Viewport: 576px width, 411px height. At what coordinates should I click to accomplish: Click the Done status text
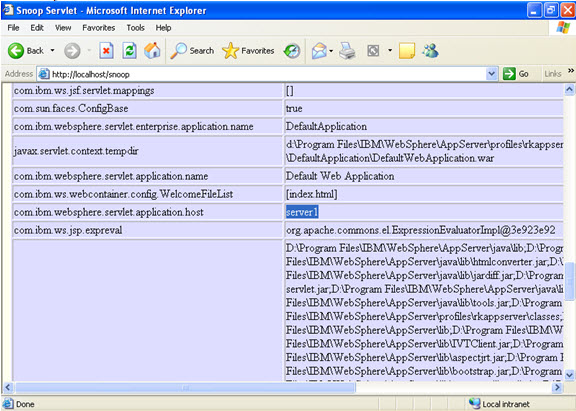25,404
